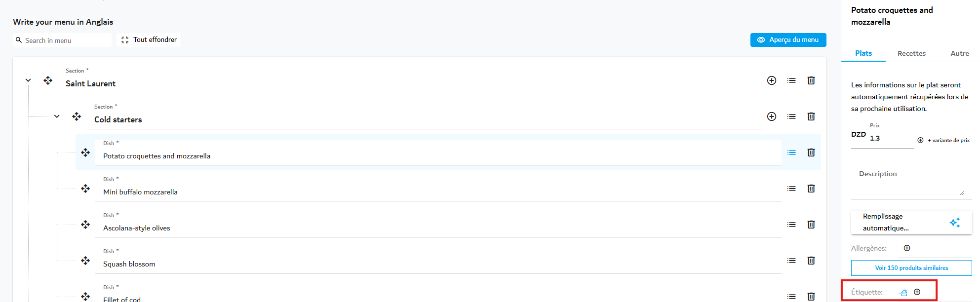The width and height of the screenshot is (980, 302).
Task: Collapse the Cold starters section
Action: point(57,116)
